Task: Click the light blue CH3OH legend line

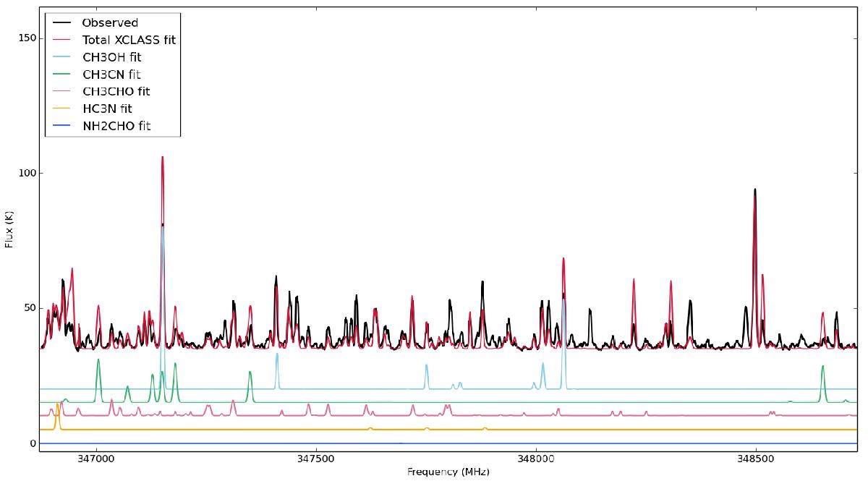Action: tap(61, 58)
